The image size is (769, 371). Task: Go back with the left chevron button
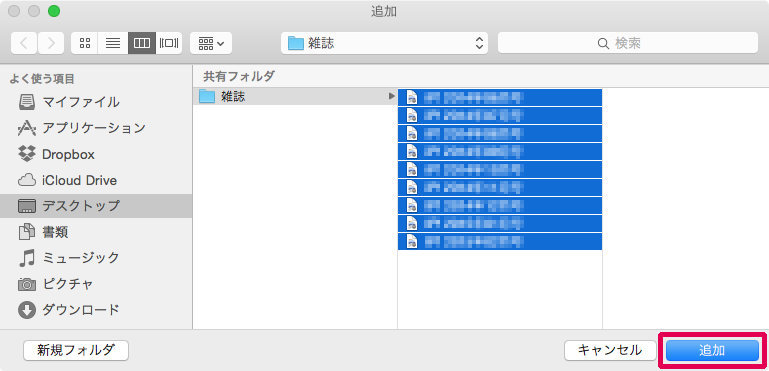24,43
